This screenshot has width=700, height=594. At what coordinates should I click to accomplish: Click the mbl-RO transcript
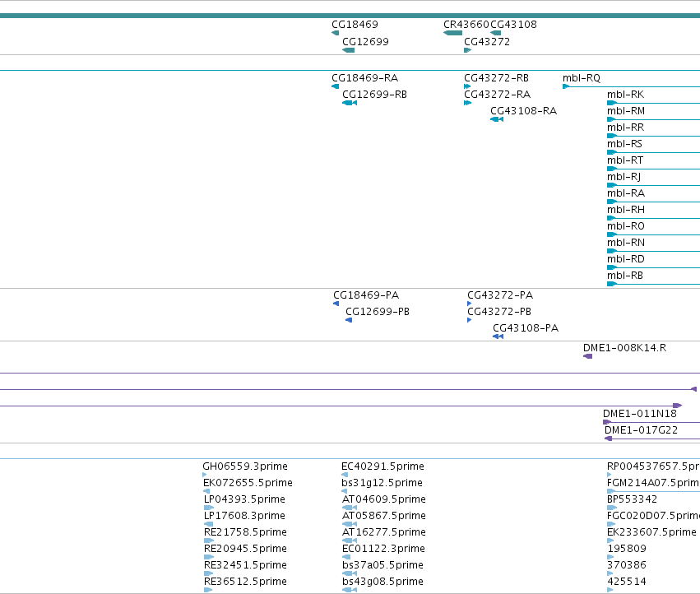[x=626, y=226]
